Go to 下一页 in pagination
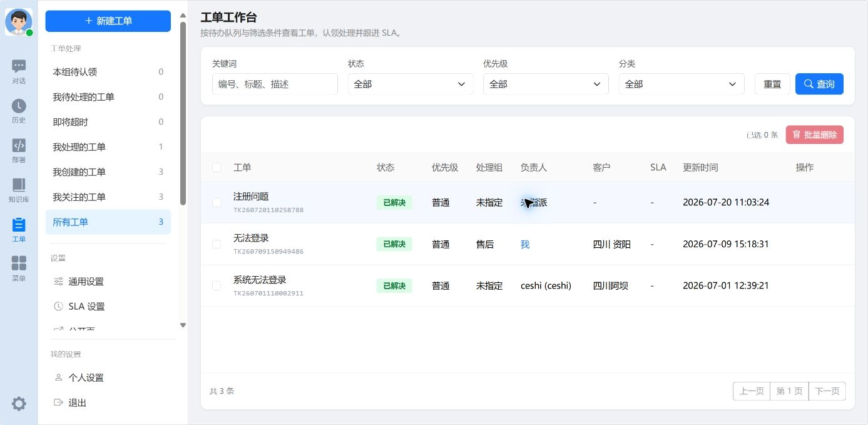This screenshot has height=425, width=868. point(827,391)
